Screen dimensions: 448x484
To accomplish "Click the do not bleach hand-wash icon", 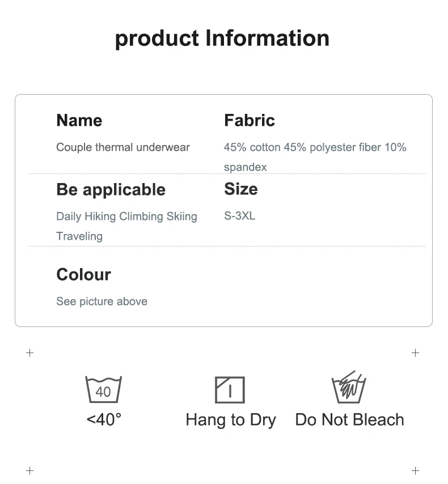I will (x=348, y=388).
